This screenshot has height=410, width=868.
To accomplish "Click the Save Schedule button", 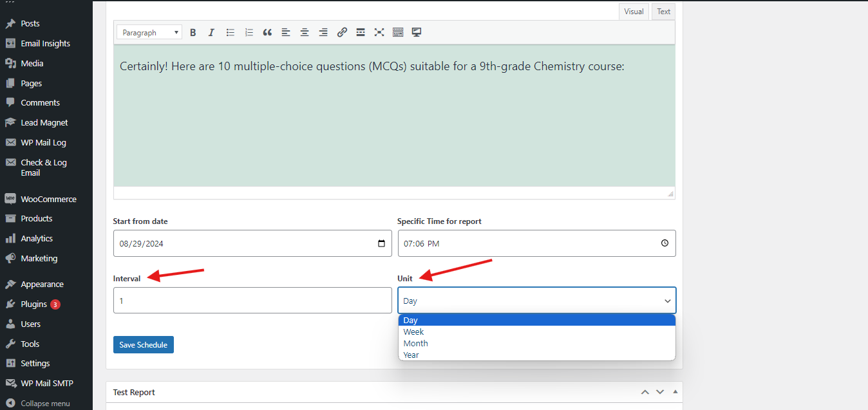I will [x=143, y=345].
